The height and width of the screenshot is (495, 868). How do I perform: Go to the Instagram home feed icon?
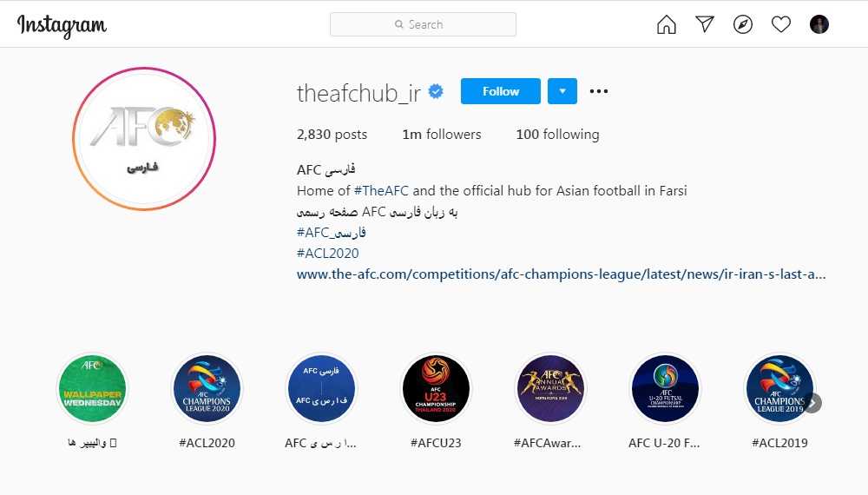pos(666,24)
